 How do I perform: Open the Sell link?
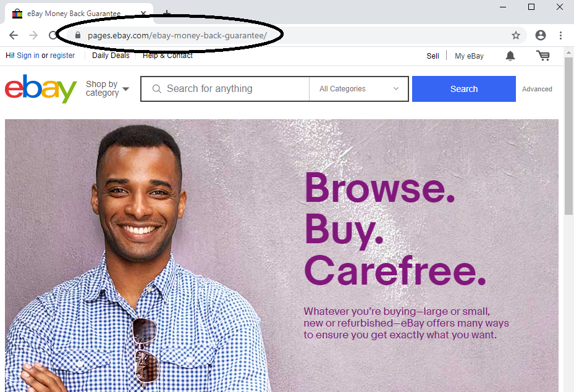click(433, 56)
